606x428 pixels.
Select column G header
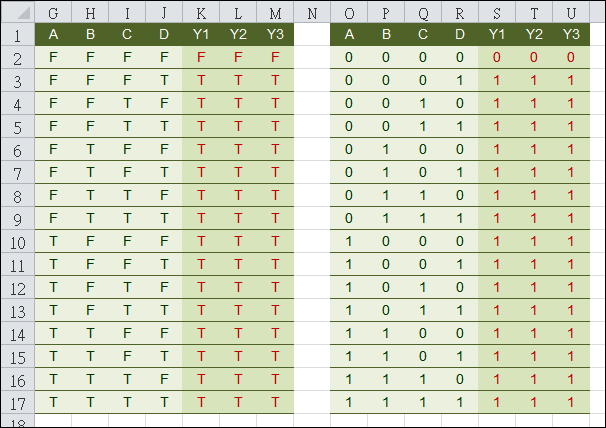[x=53, y=13]
